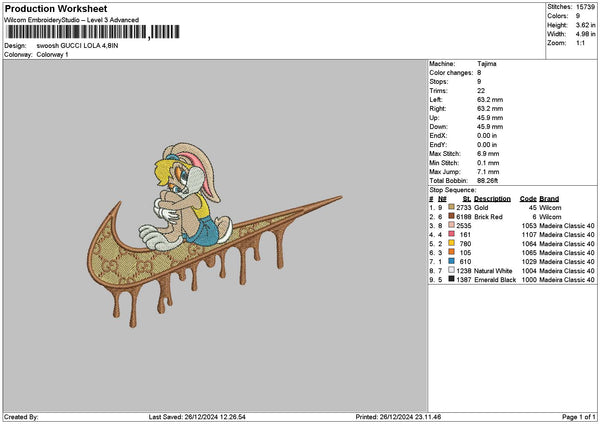The height and width of the screenshot is (424, 600).
Task: Click the 'Last Saved: 26/12/2024' timestamp
Action: click(197, 417)
